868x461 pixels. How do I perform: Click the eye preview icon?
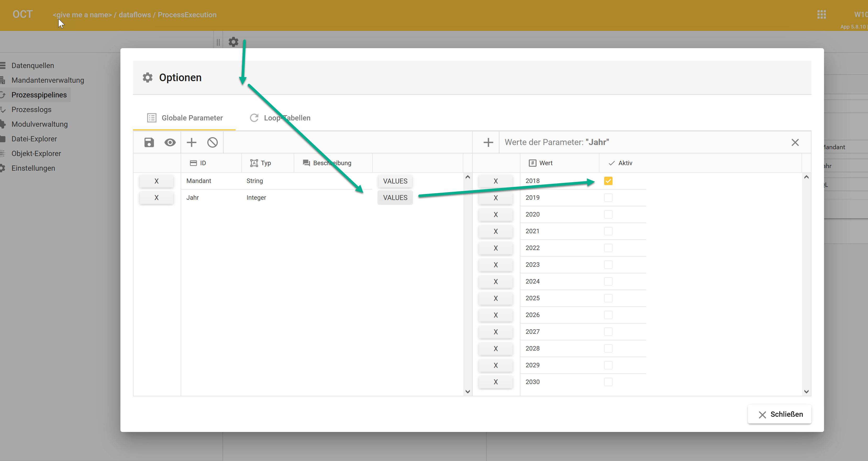(170, 143)
